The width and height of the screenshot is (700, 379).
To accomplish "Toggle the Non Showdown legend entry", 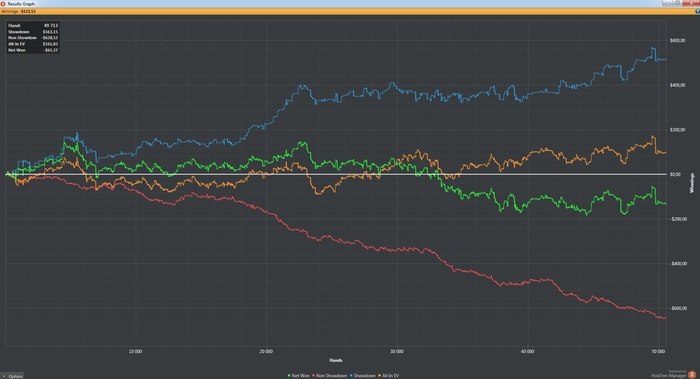I will click(329, 375).
